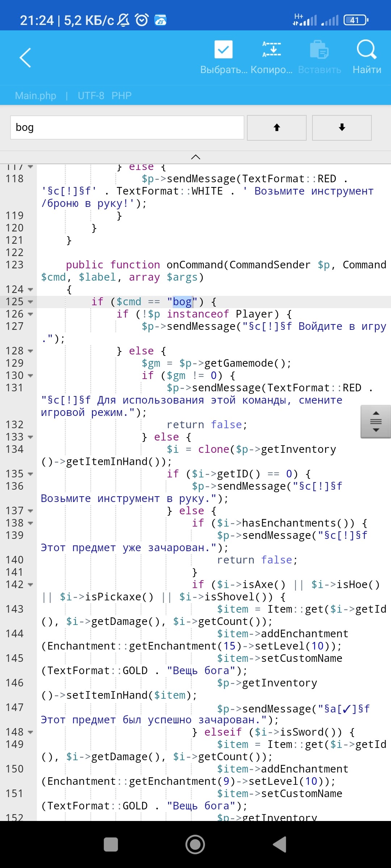Jump to next match down arrow
The image size is (391, 868).
[x=342, y=128]
